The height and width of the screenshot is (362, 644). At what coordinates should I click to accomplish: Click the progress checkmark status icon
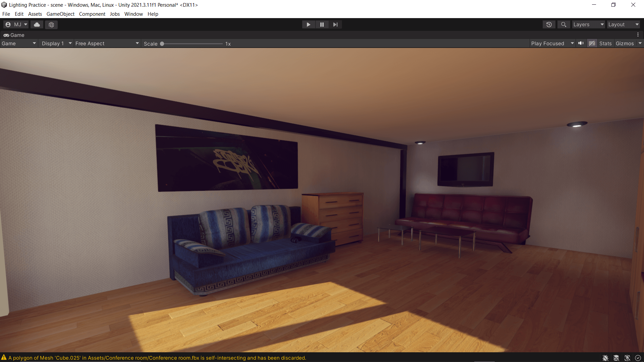[638, 358]
